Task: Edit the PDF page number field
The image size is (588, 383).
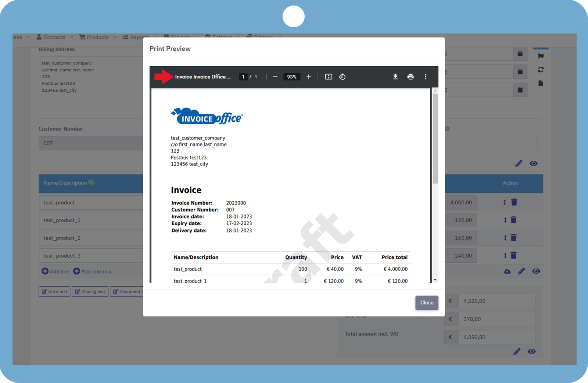Action: [x=243, y=77]
